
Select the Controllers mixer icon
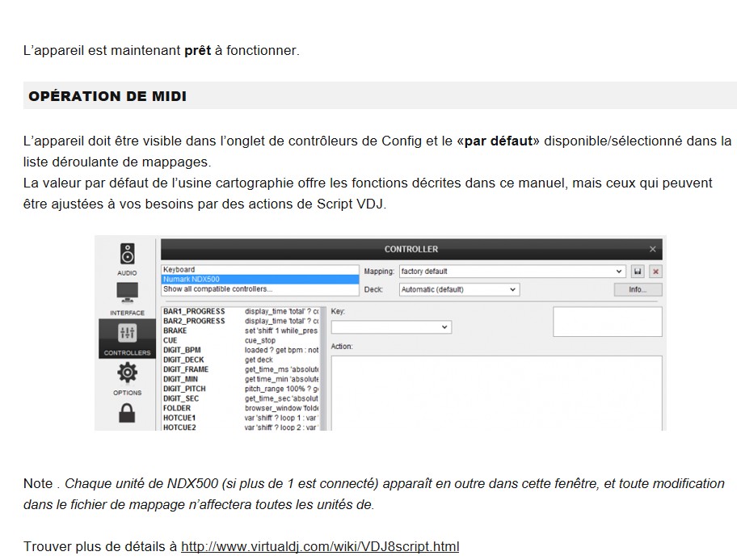click(x=127, y=334)
